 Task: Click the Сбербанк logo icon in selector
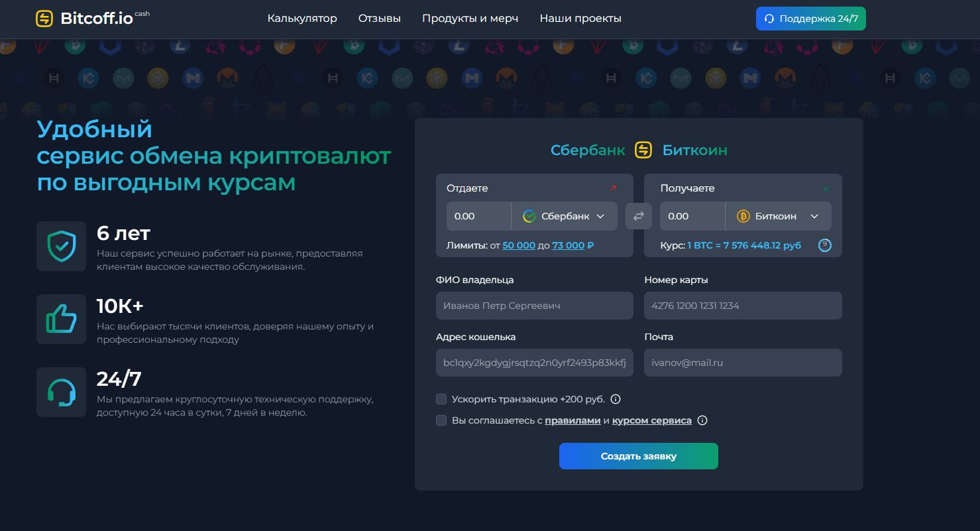[x=529, y=216]
